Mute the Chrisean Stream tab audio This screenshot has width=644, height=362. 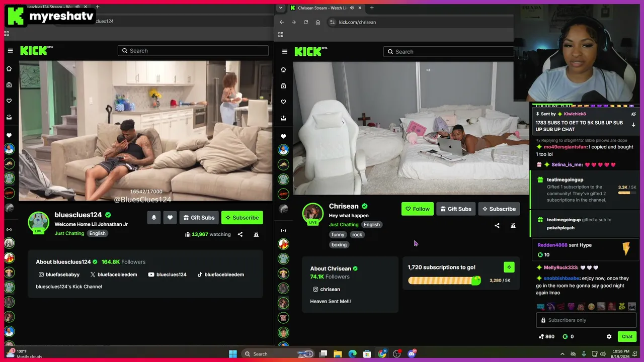tap(352, 8)
